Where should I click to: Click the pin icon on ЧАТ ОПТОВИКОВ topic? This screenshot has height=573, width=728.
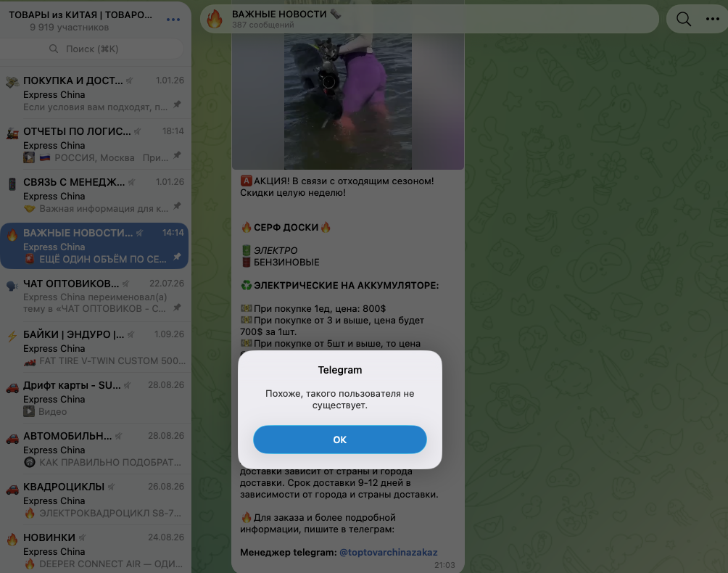tap(177, 308)
